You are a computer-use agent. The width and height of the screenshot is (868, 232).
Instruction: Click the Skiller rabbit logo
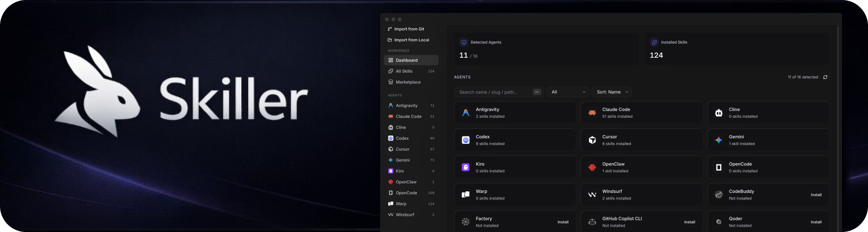point(98,91)
